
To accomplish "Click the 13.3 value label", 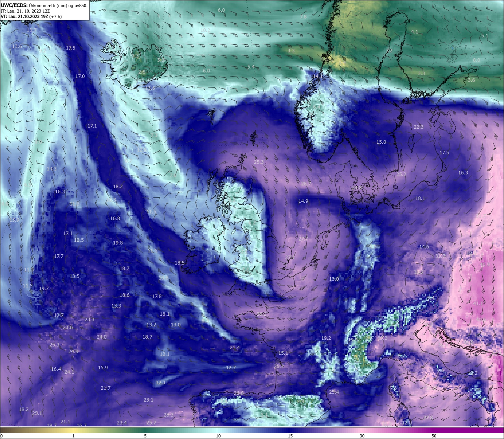I will pyautogui.click(x=116, y=306).
